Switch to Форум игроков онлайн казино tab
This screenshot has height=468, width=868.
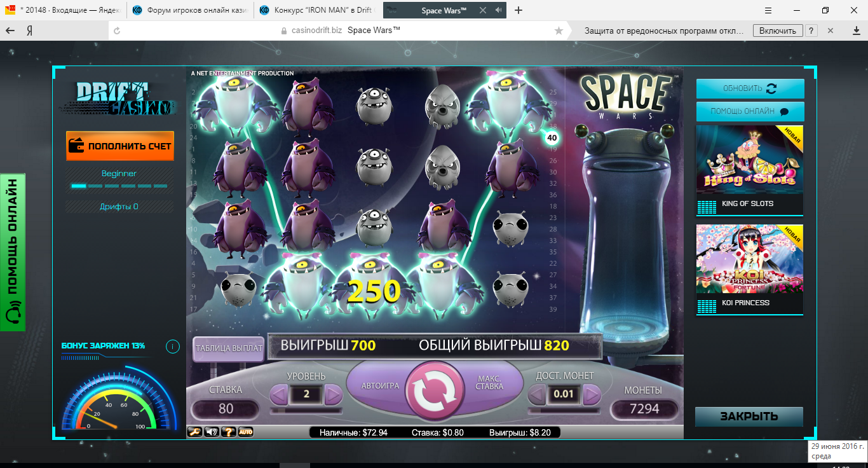[x=191, y=10]
